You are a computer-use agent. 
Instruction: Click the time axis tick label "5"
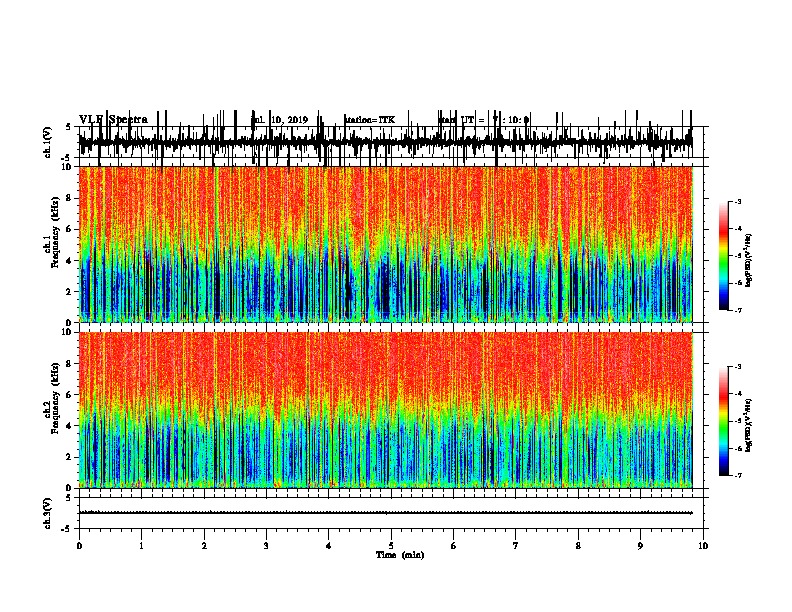coord(391,545)
